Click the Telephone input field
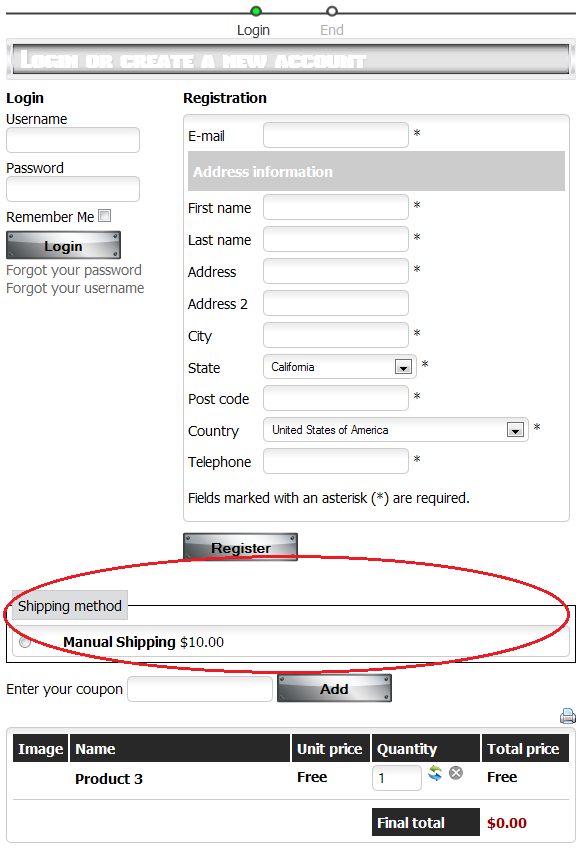 pyautogui.click(x=336, y=461)
